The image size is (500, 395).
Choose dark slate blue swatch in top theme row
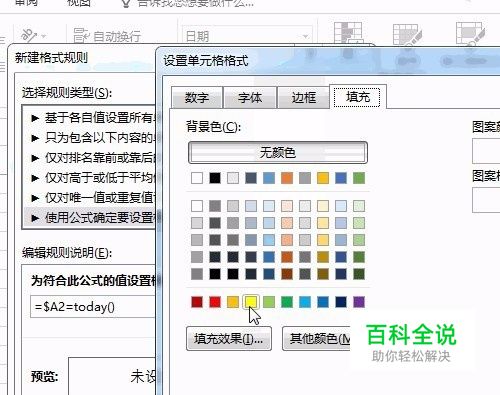pos(251,178)
